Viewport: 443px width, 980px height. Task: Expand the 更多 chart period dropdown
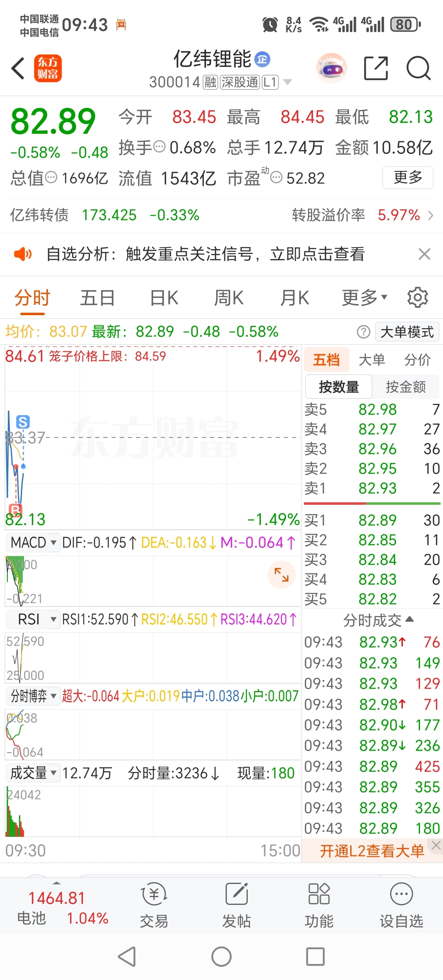(364, 298)
